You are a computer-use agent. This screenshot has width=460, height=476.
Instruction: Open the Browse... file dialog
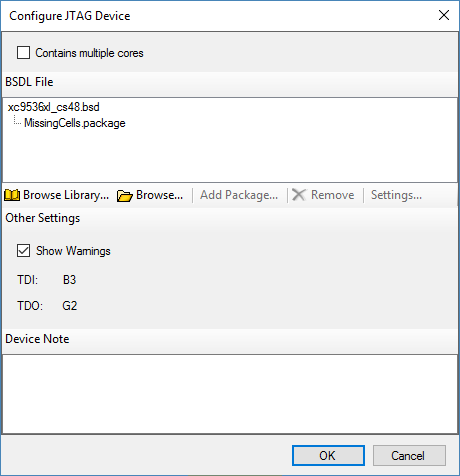click(x=150, y=195)
